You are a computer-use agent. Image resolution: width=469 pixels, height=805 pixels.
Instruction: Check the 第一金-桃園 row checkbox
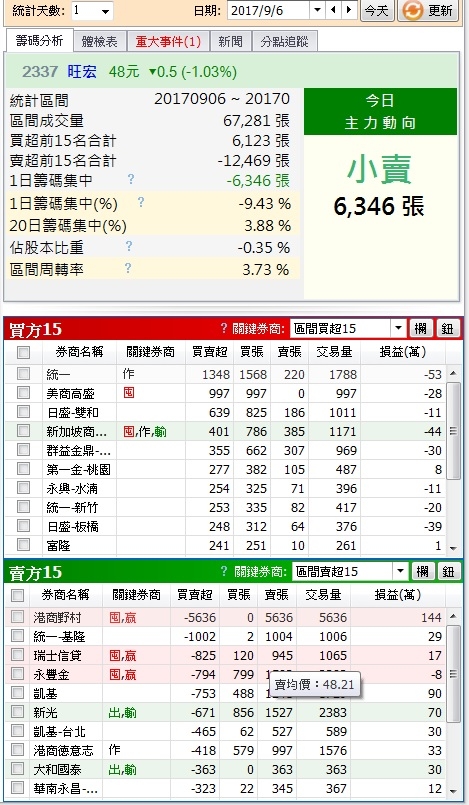coord(23,469)
